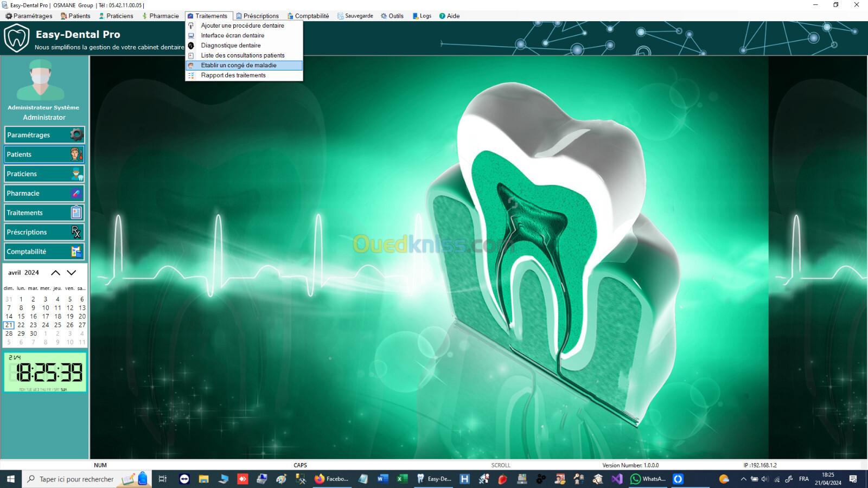Open Interface écran dentaire from menu
This screenshot has height=488, width=868.
(x=232, y=35)
